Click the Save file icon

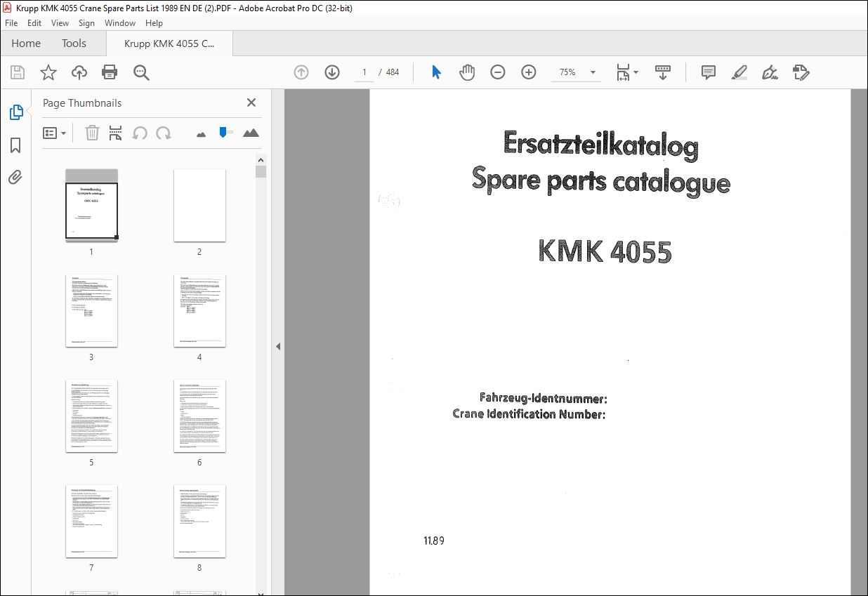(18, 72)
